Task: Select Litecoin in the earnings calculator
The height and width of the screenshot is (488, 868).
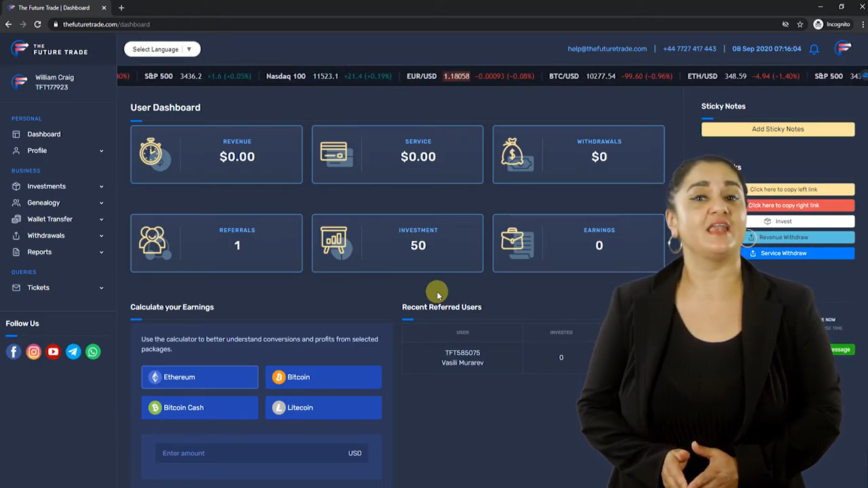Action: pyautogui.click(x=323, y=408)
